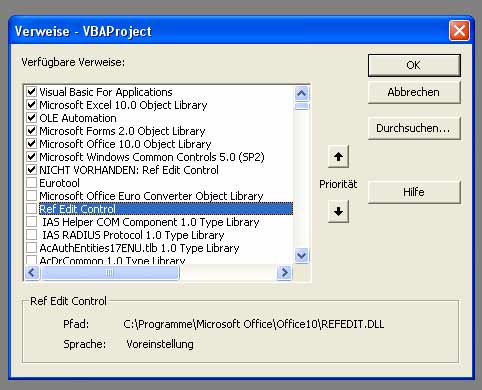Uncheck Microsoft Excel 10.0 Object Library
Screen dimensions: 482x390
point(31,105)
